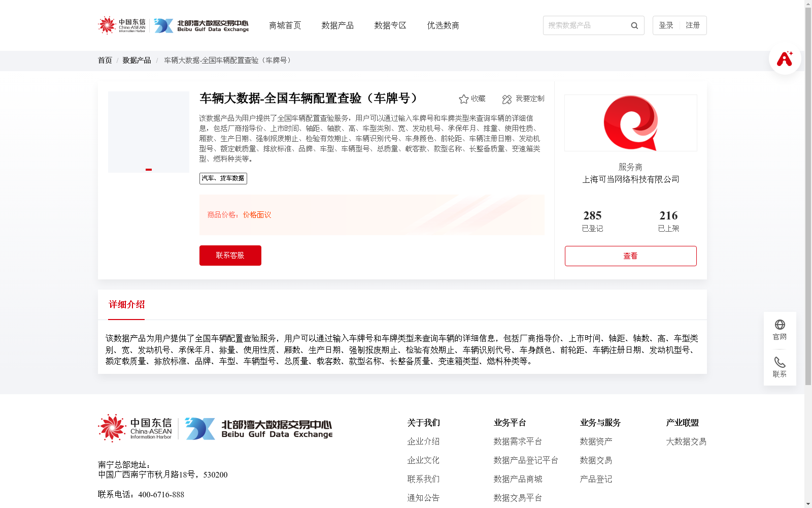Open the footer 数据产品商城 link
This screenshot has width=812, height=508.
[518, 479]
